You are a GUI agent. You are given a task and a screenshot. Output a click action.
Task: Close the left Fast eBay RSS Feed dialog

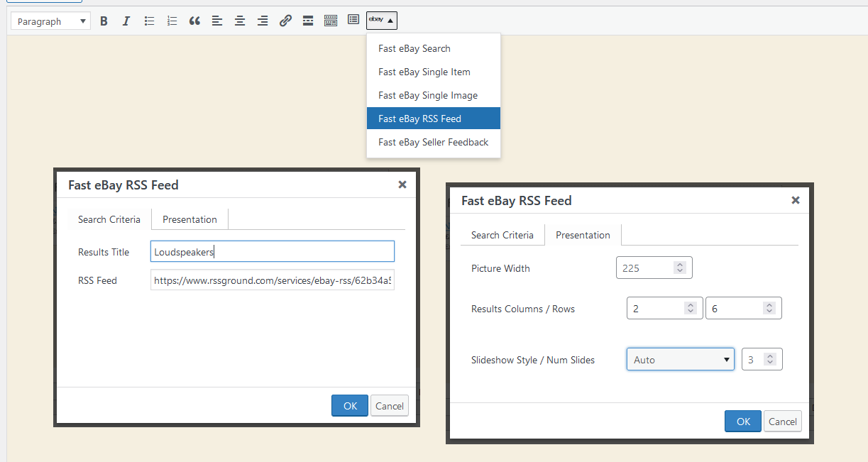[402, 185]
